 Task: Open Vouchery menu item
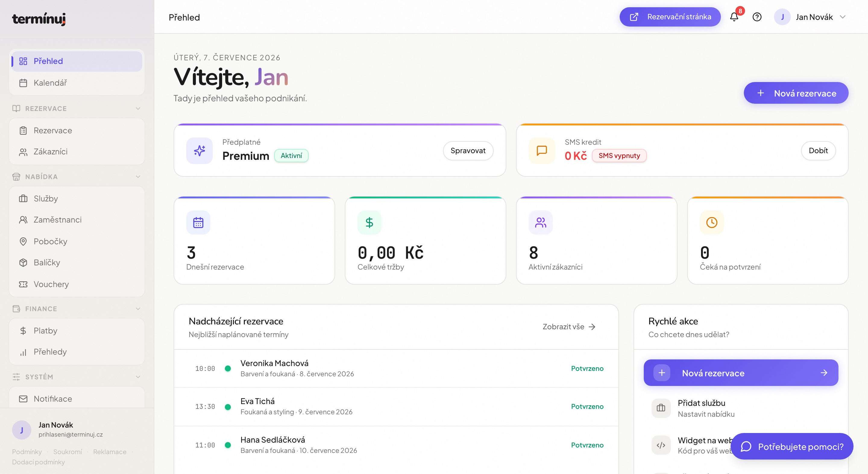(x=77, y=284)
